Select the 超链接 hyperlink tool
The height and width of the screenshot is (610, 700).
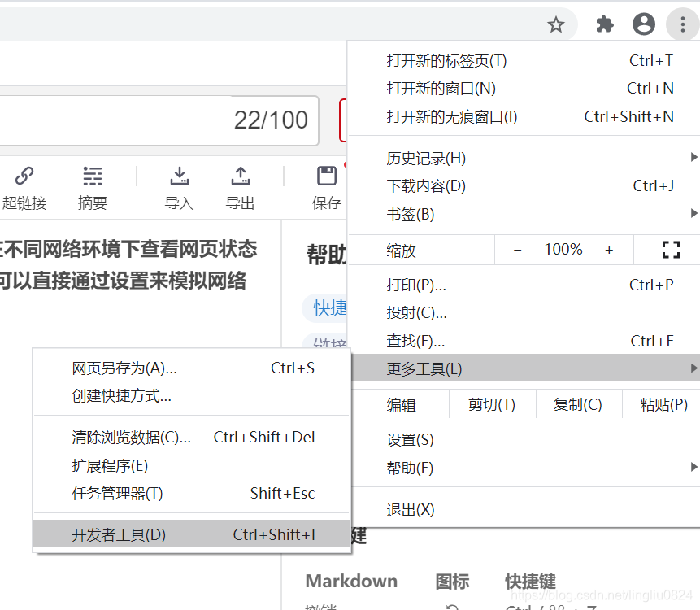tap(26, 187)
